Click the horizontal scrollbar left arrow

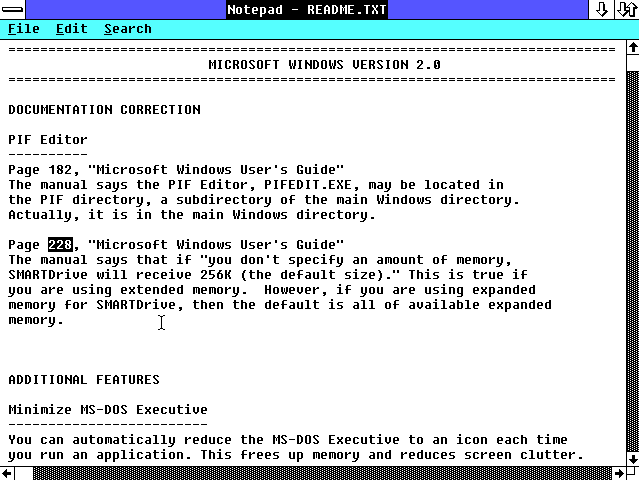(x=7, y=473)
